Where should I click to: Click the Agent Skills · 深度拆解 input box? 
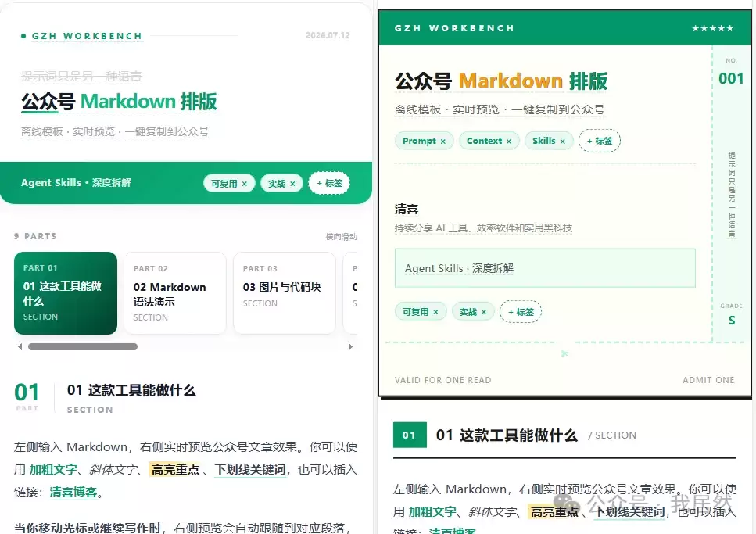click(x=545, y=268)
